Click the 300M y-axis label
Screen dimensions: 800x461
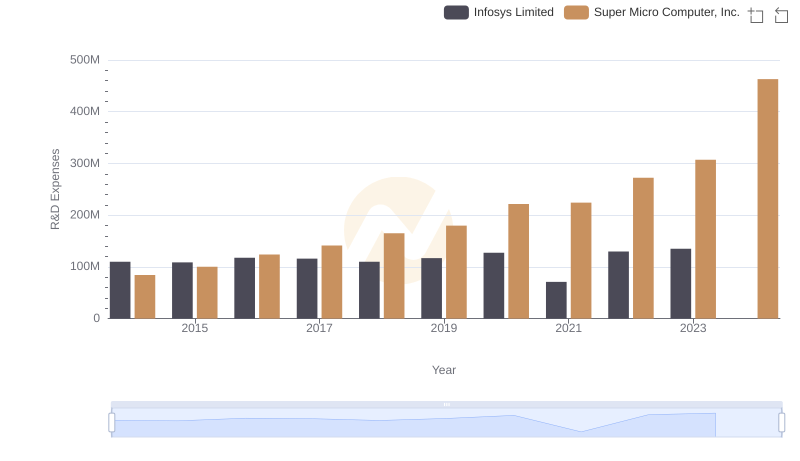[85, 163]
